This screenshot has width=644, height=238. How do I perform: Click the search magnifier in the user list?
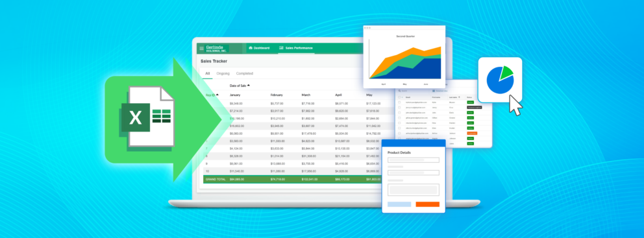399,91
